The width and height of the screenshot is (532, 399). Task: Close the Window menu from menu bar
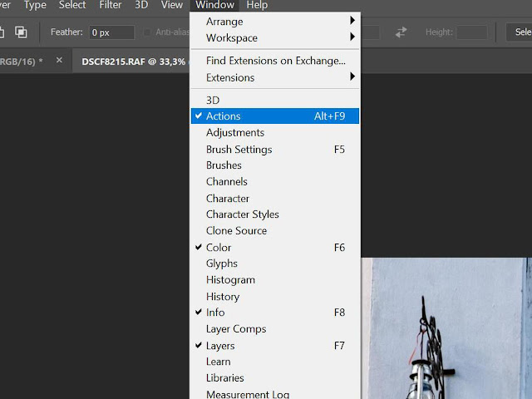coord(214,5)
